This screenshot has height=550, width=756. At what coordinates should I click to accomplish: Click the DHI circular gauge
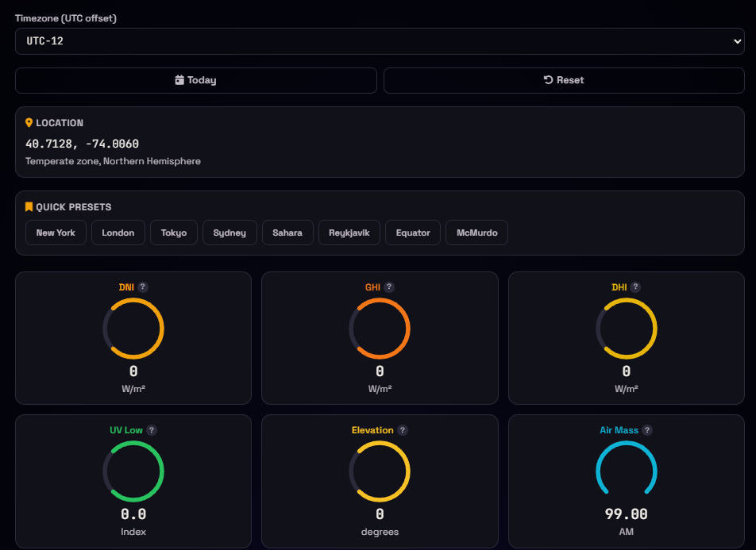click(627, 329)
